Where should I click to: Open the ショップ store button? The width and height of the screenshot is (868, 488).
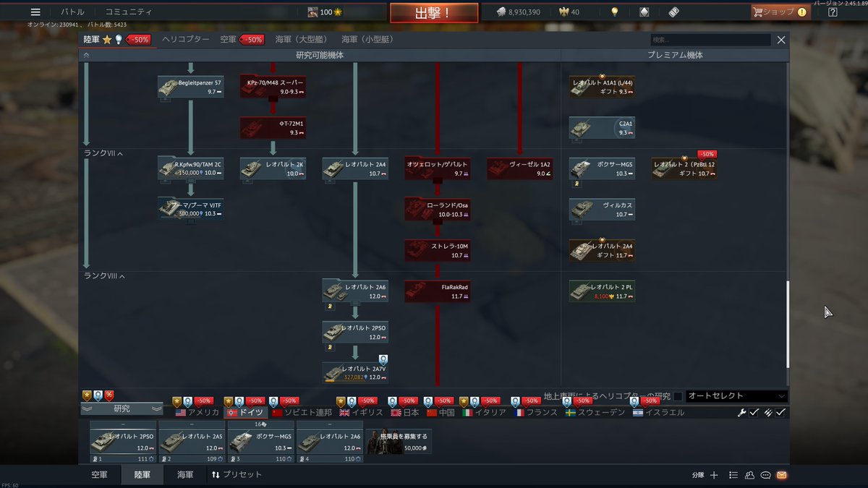780,12
